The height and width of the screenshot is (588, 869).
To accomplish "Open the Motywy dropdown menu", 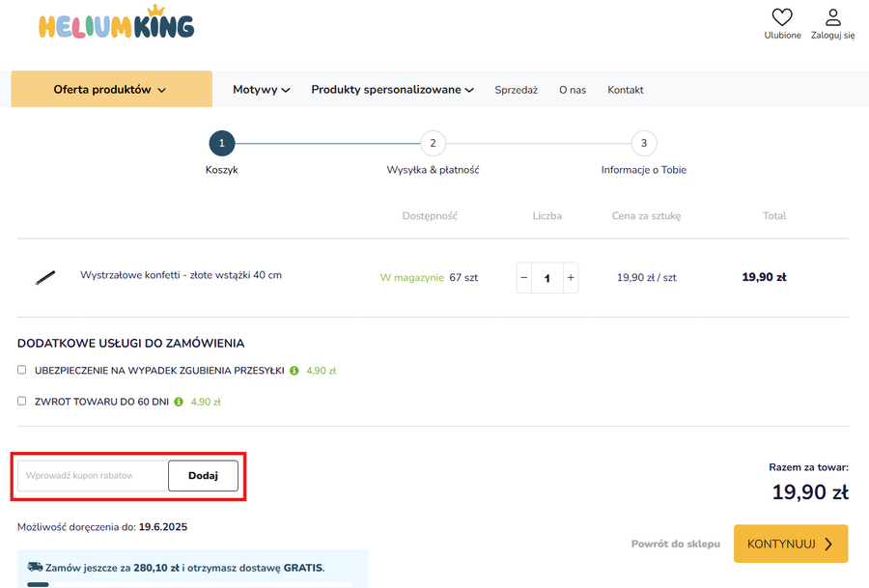I will (261, 90).
